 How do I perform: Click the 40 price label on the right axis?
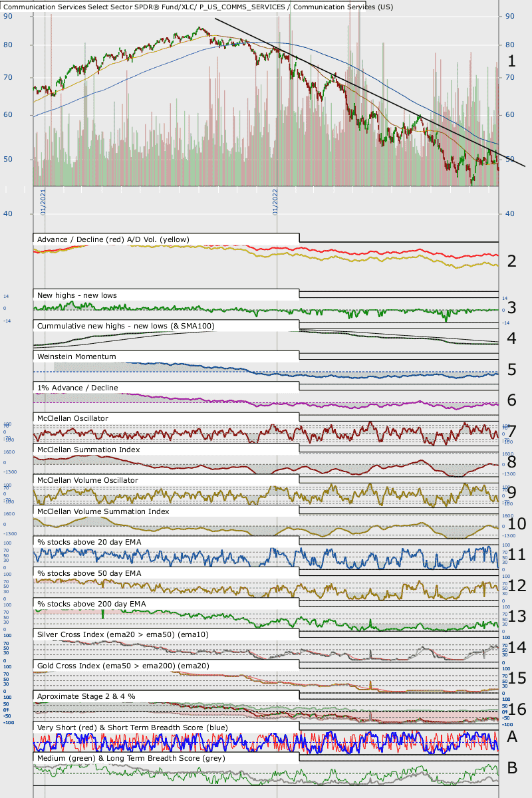[510, 213]
